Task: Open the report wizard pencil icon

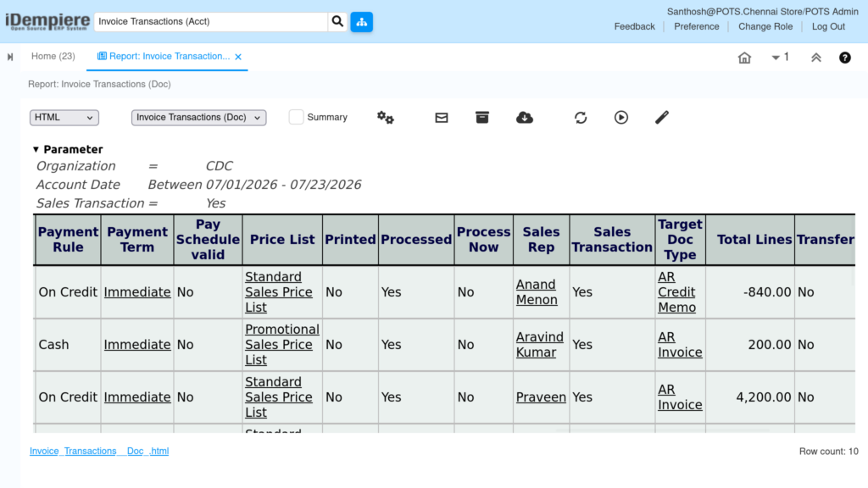Action: (661, 117)
